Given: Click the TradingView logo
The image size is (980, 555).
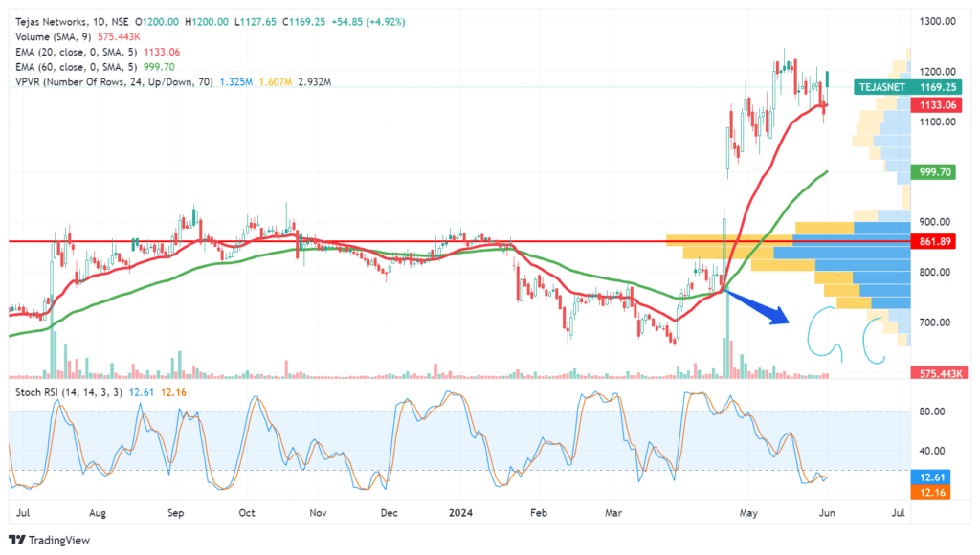Looking at the screenshot, I should [x=50, y=540].
